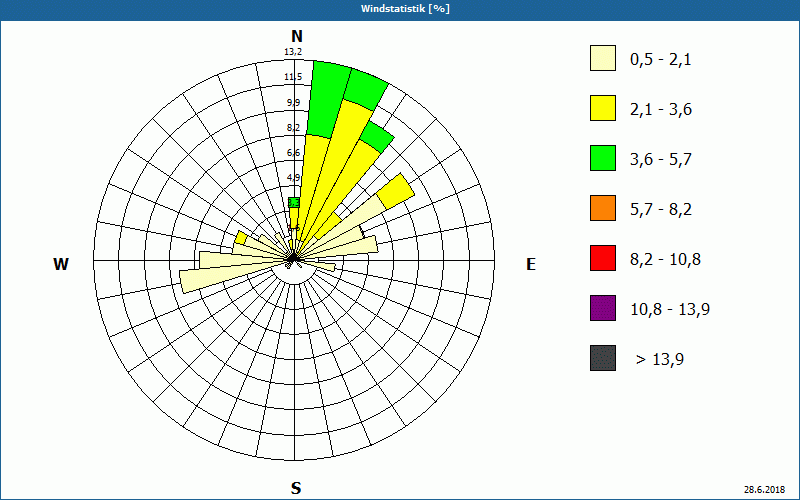
Task: Click the 'Windstatistik [%]' title bar text
Action: coord(405,9)
